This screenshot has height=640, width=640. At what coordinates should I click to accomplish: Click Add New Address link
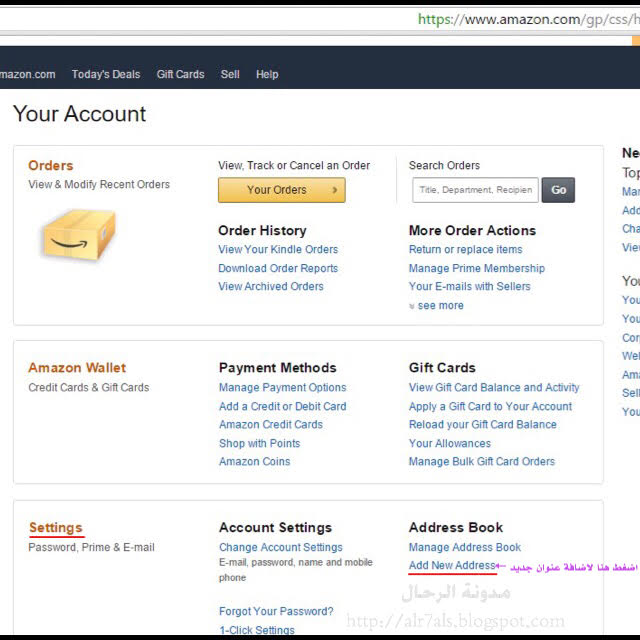452,565
